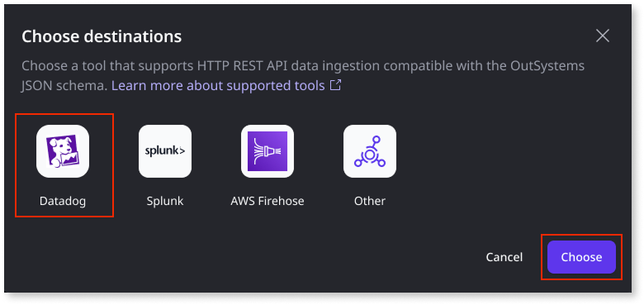The width and height of the screenshot is (644, 305).
Task: Open the external link arrow icon
Action: pos(336,85)
